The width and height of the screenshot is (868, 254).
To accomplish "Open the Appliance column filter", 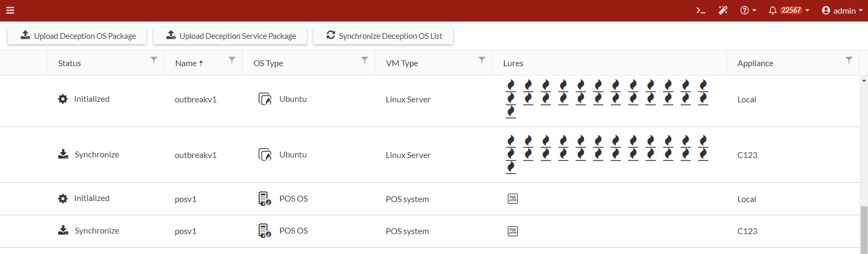I will (x=849, y=60).
